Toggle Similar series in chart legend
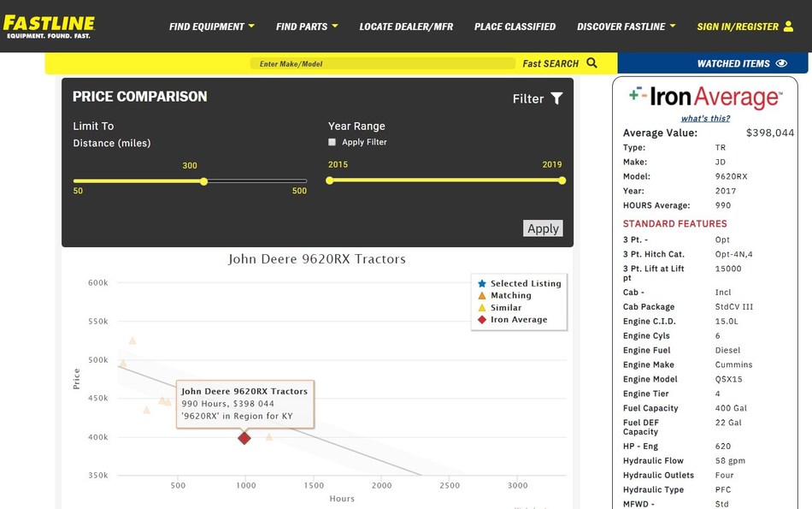This screenshot has height=509, width=812. click(x=505, y=307)
